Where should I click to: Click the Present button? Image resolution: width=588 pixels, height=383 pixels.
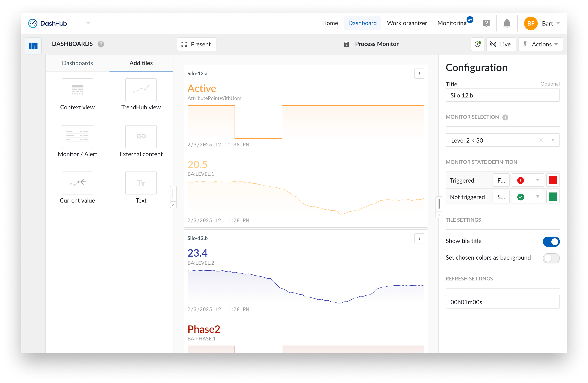pyautogui.click(x=196, y=44)
